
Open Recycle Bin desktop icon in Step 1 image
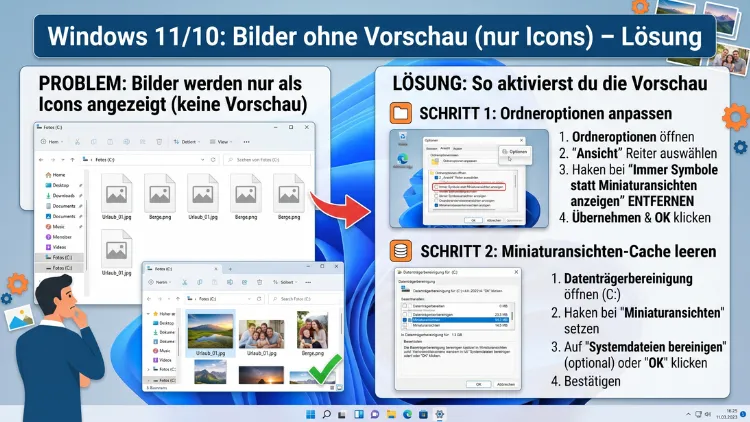tap(402, 138)
